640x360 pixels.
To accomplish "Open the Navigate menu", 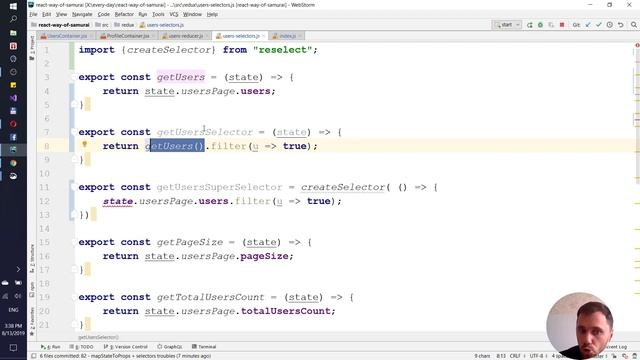I will coord(82,14).
